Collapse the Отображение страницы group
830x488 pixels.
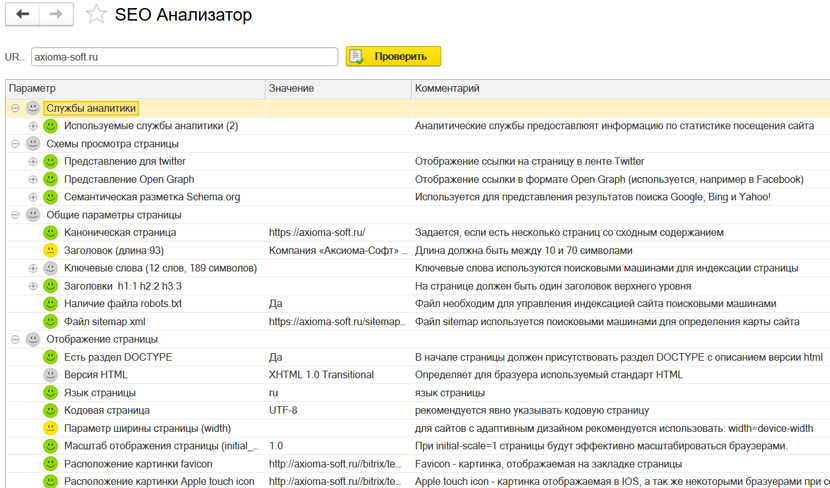(x=15, y=339)
